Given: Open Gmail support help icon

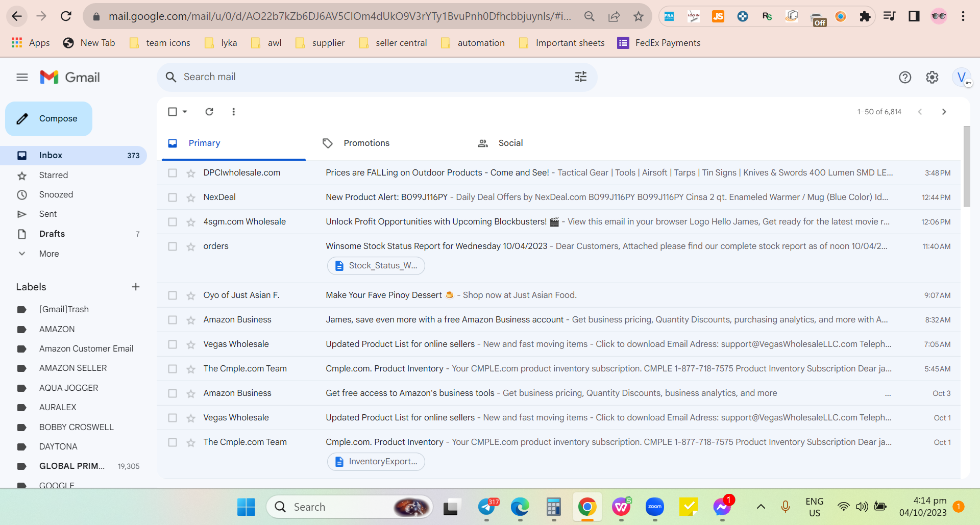Looking at the screenshot, I should click(905, 77).
